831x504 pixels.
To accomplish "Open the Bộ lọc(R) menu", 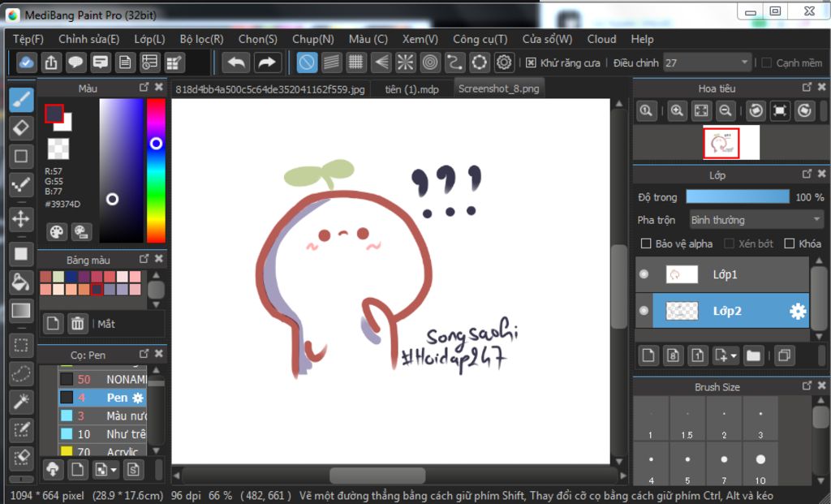I will pos(201,39).
